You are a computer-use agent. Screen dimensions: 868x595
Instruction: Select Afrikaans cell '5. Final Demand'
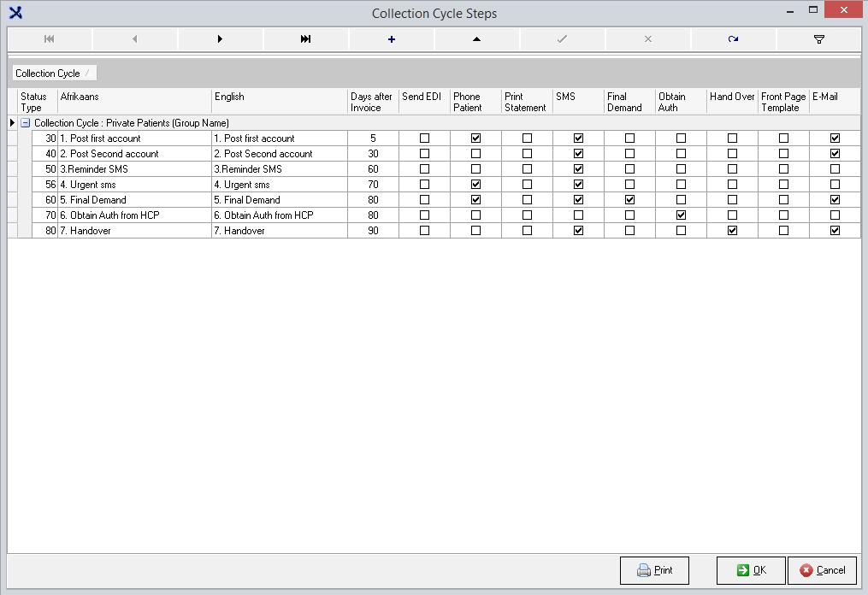[x=134, y=200]
